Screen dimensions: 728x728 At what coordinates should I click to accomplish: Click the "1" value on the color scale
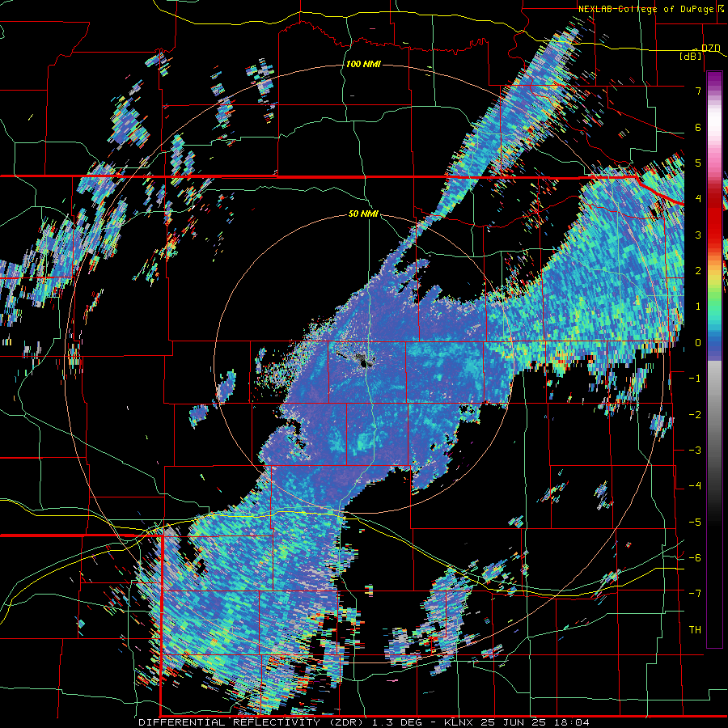click(x=698, y=306)
